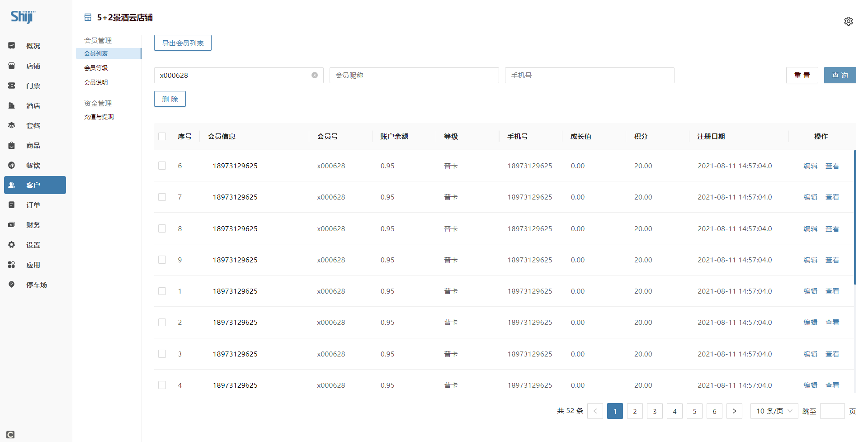Click the 店铺 store icon

click(x=12, y=66)
